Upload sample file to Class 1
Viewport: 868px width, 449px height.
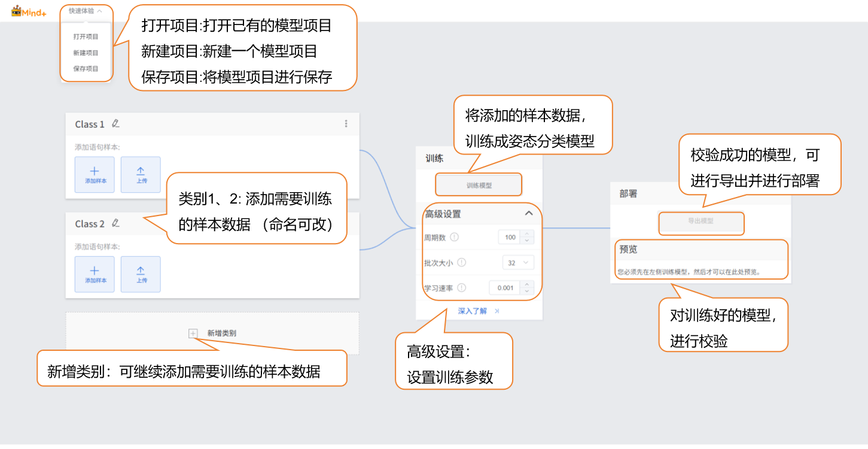point(141,175)
